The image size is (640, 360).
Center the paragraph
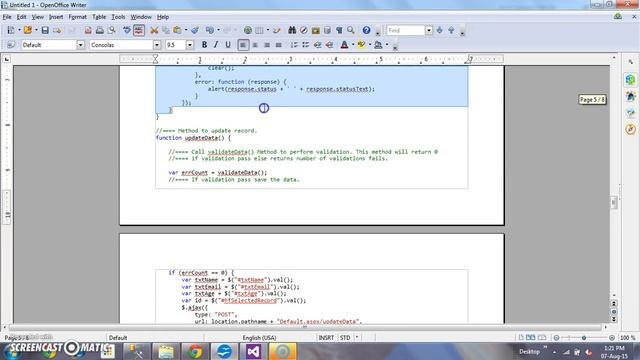[255, 45]
